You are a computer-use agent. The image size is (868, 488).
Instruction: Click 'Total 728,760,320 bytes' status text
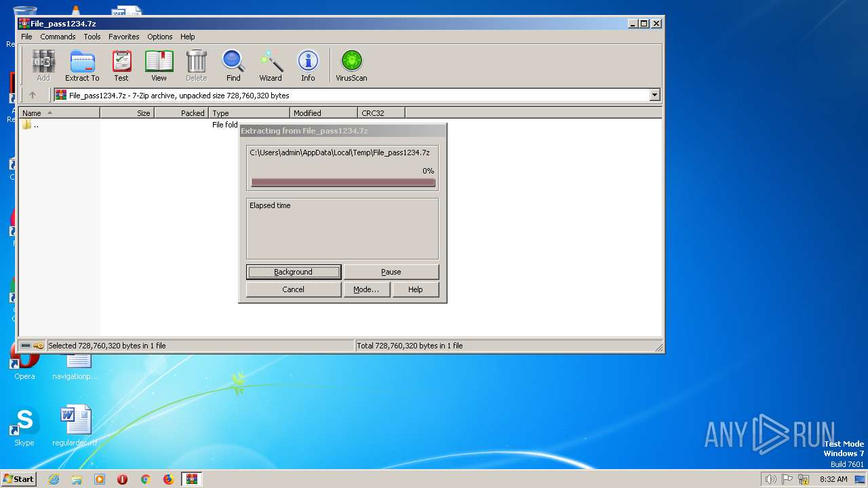click(410, 346)
